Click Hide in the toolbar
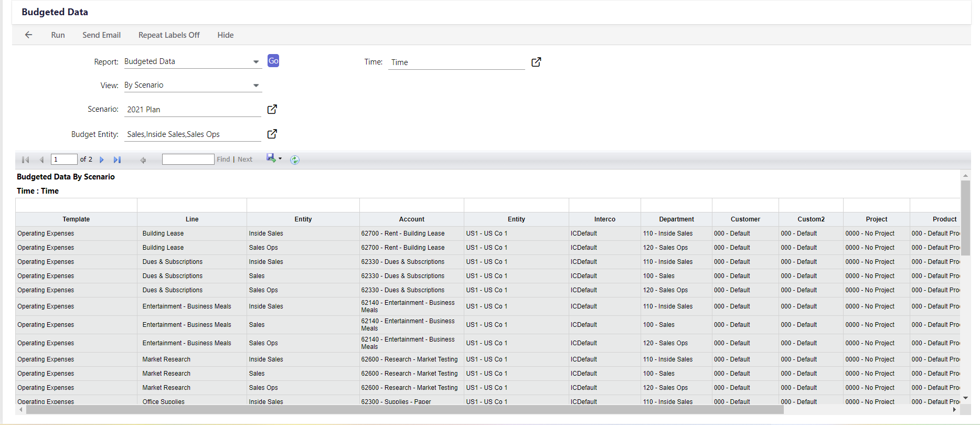The image size is (980, 425). [226, 35]
